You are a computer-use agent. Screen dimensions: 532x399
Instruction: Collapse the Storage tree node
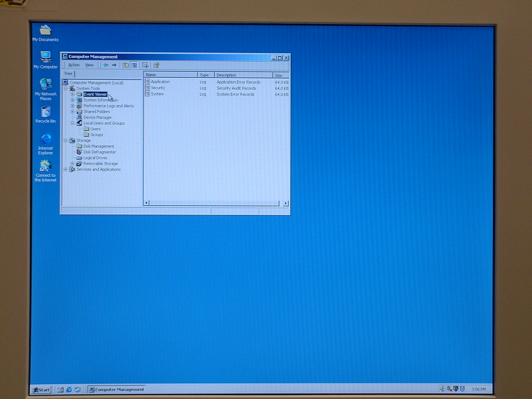[x=66, y=141]
